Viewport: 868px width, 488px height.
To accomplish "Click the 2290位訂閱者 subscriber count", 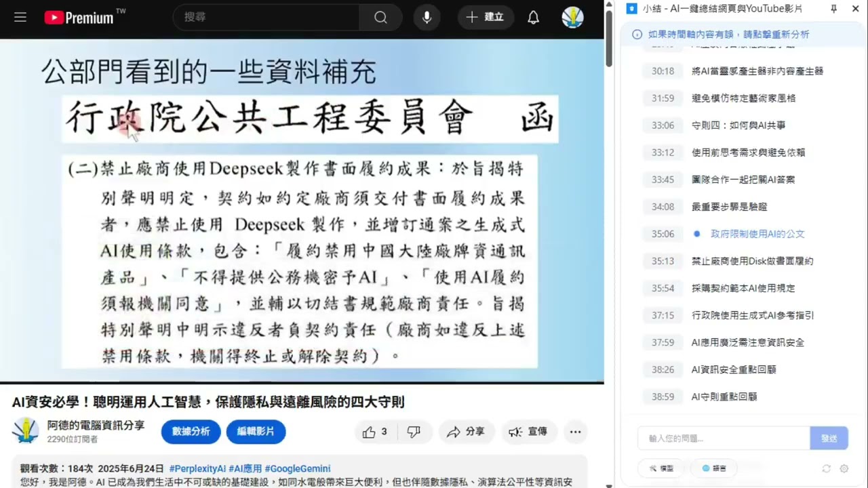I will point(73,439).
